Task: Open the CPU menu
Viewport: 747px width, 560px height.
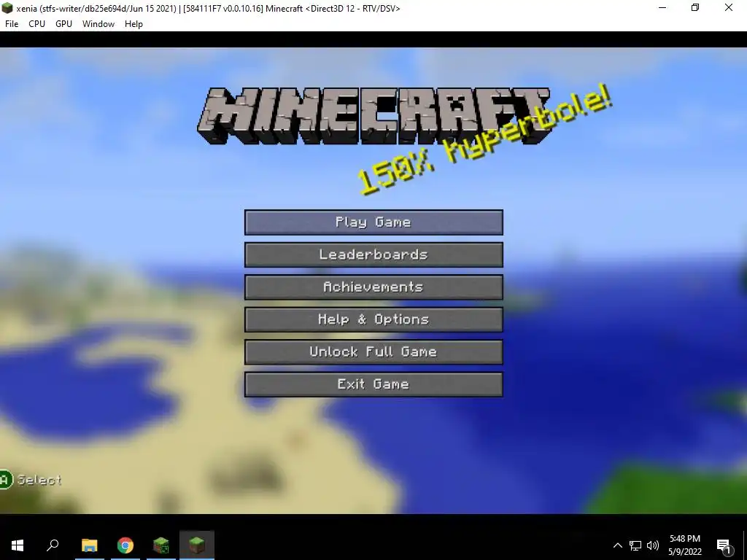Action: click(x=36, y=24)
